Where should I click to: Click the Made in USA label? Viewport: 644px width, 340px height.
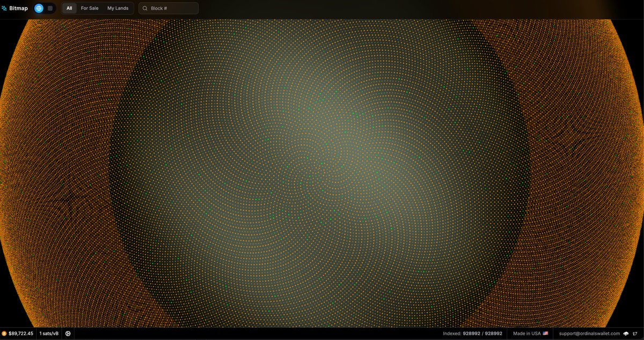(x=526, y=334)
